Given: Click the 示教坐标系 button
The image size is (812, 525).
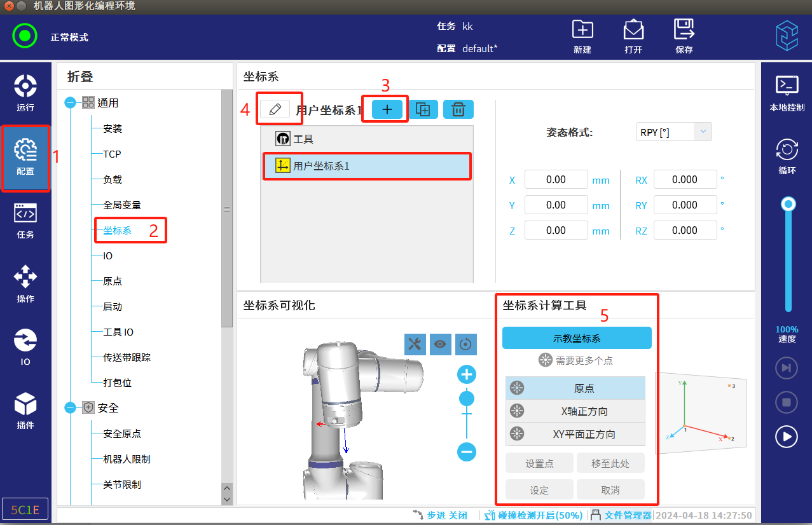Looking at the screenshot, I should point(577,338).
